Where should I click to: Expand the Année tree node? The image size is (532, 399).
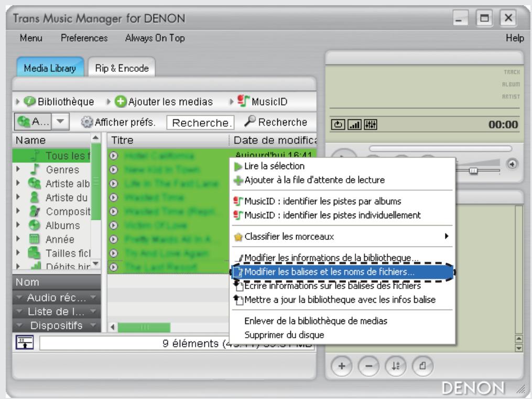pyautogui.click(x=18, y=238)
